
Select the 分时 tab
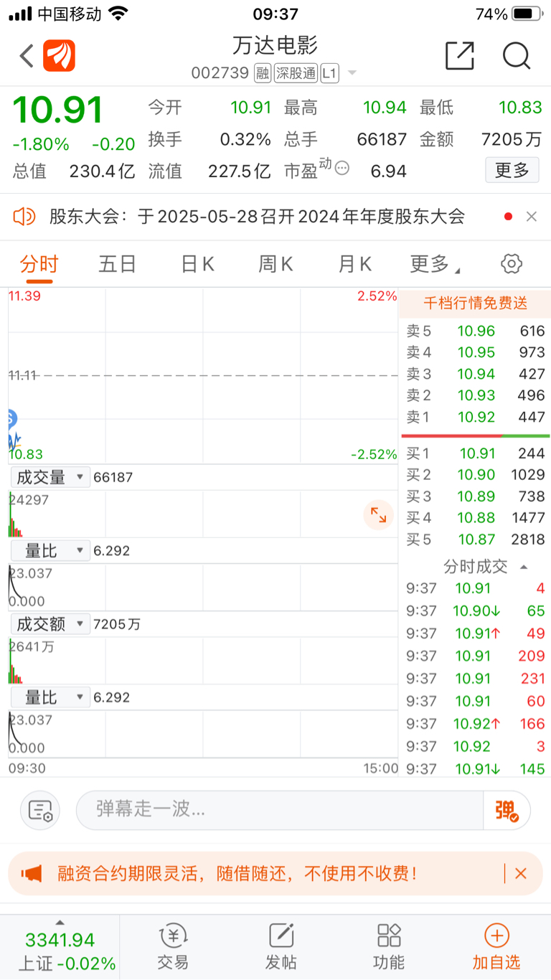[x=39, y=264]
